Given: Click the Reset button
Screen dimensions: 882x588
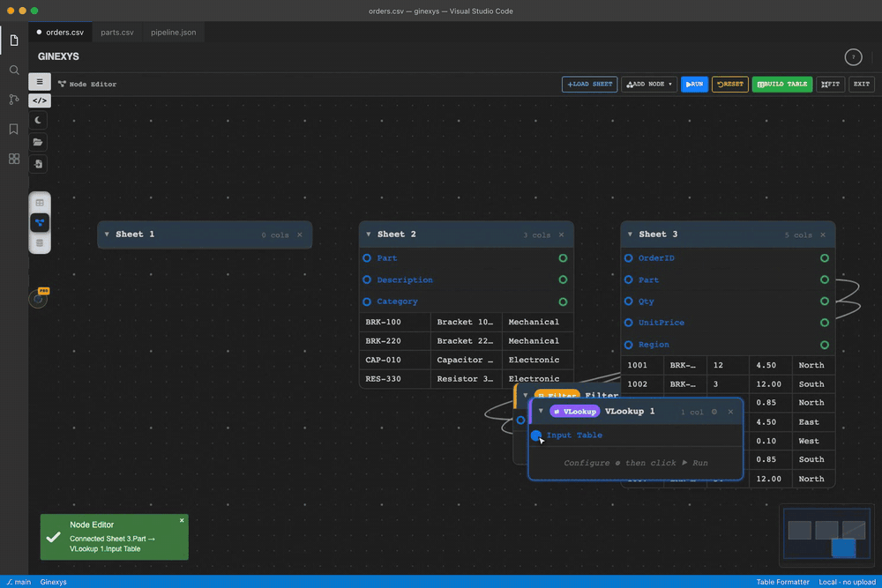Looking at the screenshot, I should click(x=729, y=85).
